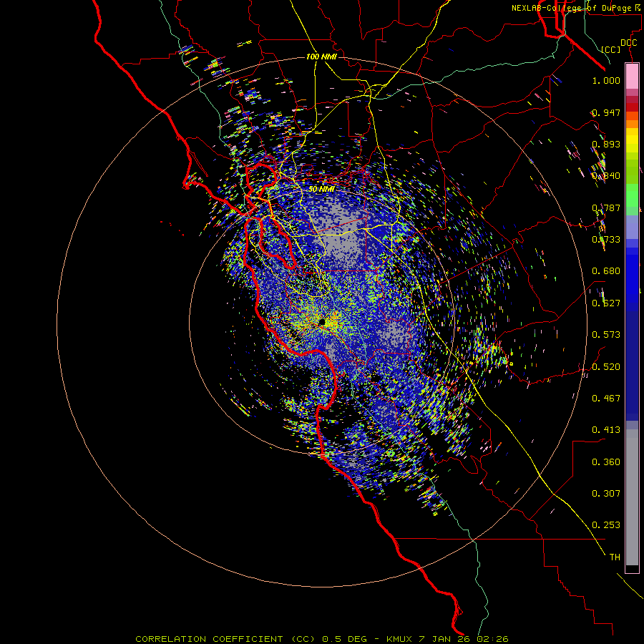This screenshot has height=644, width=644.
Task: Pick the periwinkle swatch in the color bar
Action: 632,227
